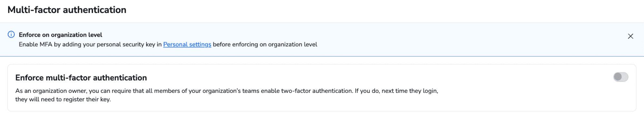
Task: Enable the Enforce multi-factor authentication toggle
Action: pyautogui.click(x=621, y=77)
